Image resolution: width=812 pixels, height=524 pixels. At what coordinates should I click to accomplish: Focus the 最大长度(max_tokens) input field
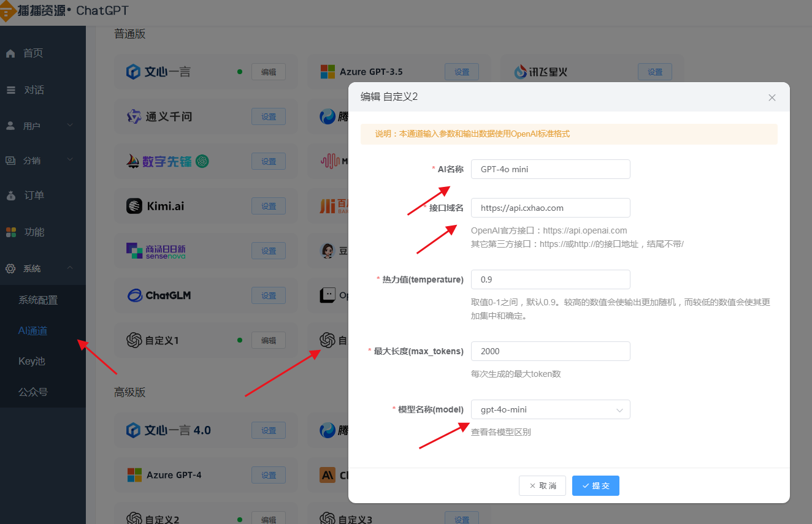(x=551, y=351)
